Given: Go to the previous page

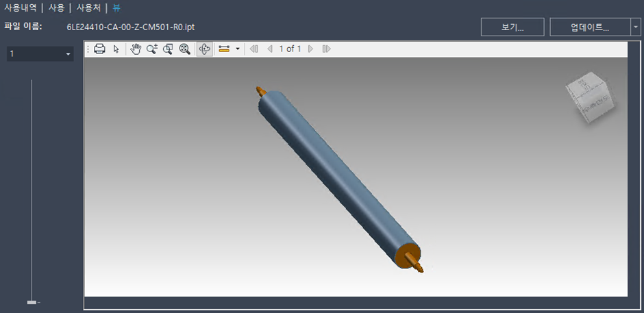Looking at the screenshot, I should click(269, 49).
